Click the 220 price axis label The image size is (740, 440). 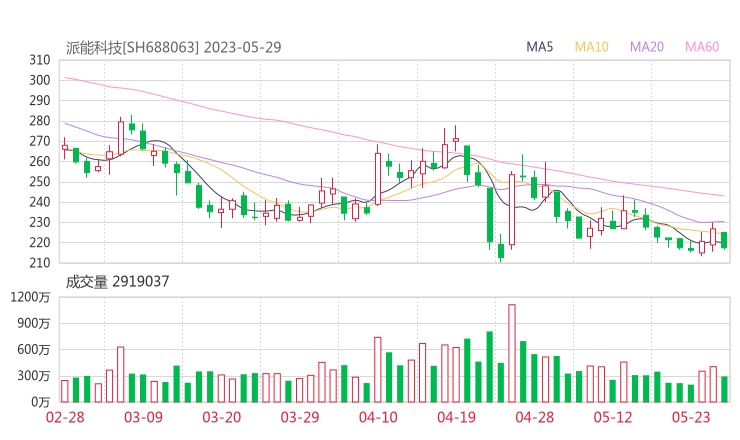click(40, 243)
